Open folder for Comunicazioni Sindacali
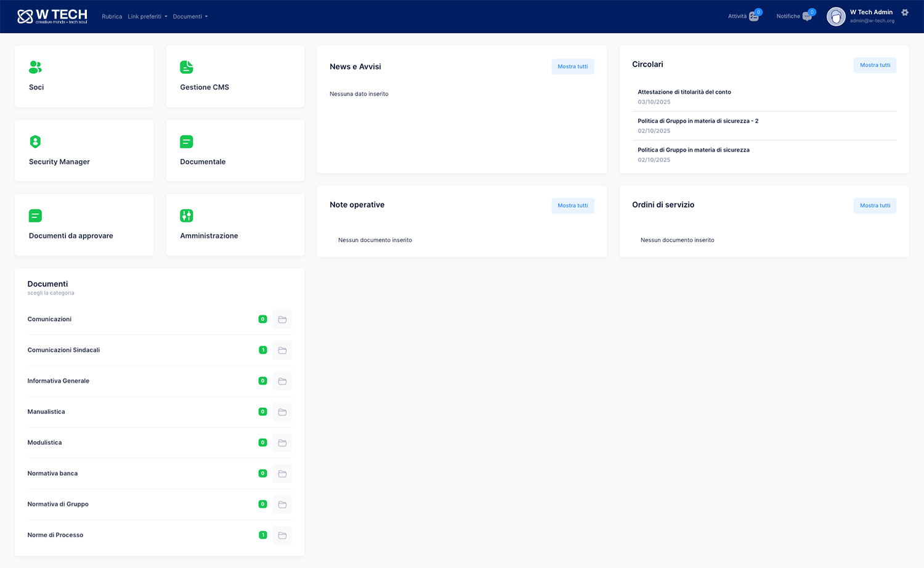 click(282, 351)
